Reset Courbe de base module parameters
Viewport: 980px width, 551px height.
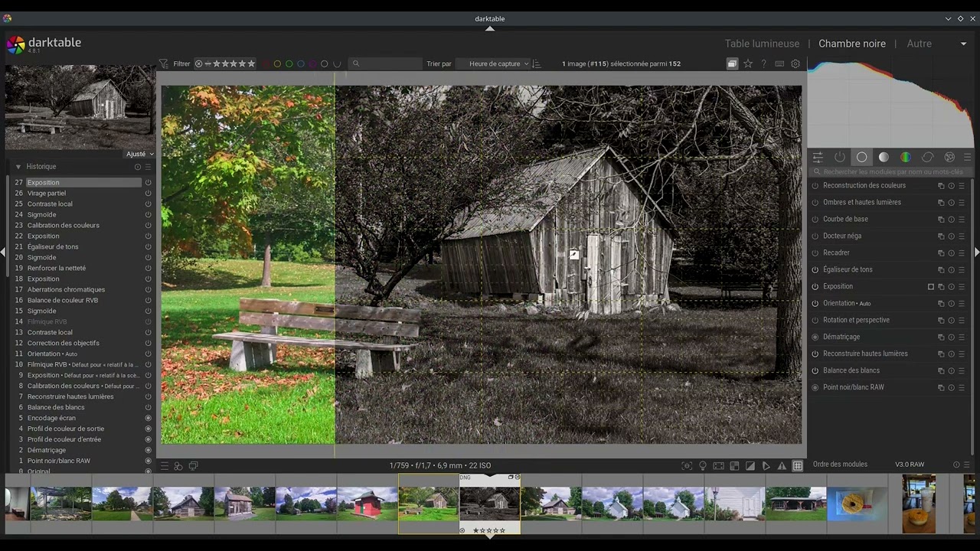(x=951, y=219)
